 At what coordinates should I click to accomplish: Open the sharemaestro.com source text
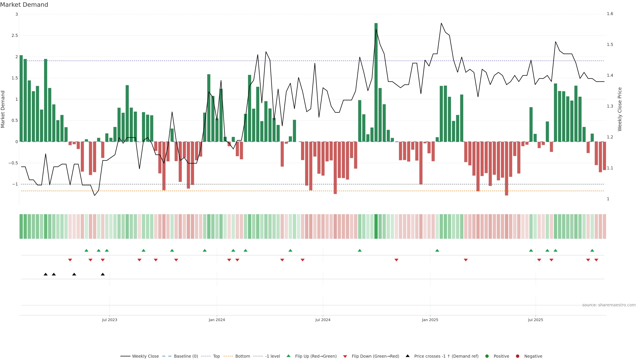[x=609, y=305]
